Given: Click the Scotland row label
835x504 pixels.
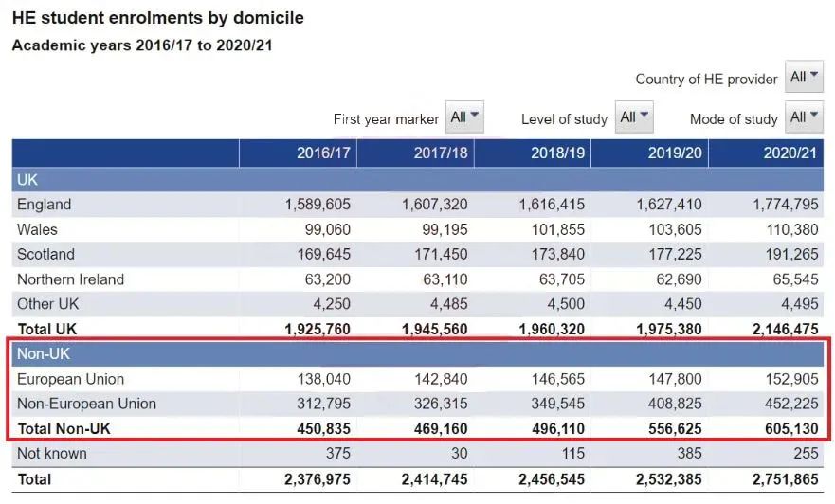Looking at the screenshot, I should coord(45,254).
